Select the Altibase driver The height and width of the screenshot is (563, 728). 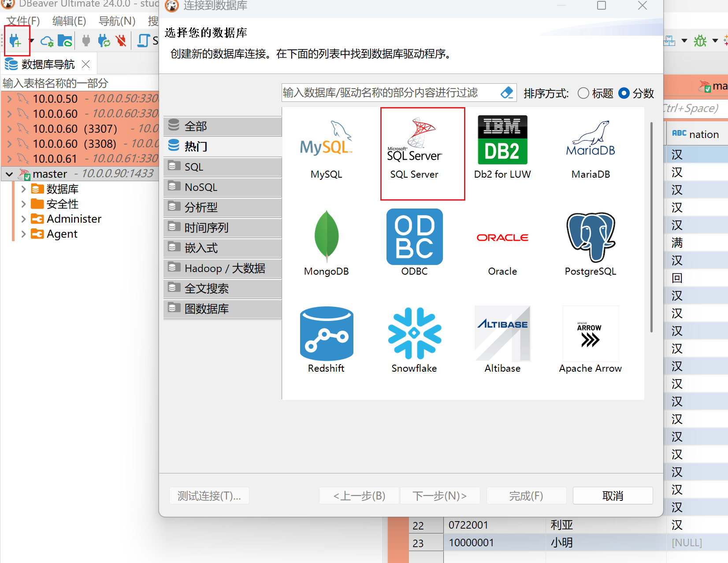502,340
